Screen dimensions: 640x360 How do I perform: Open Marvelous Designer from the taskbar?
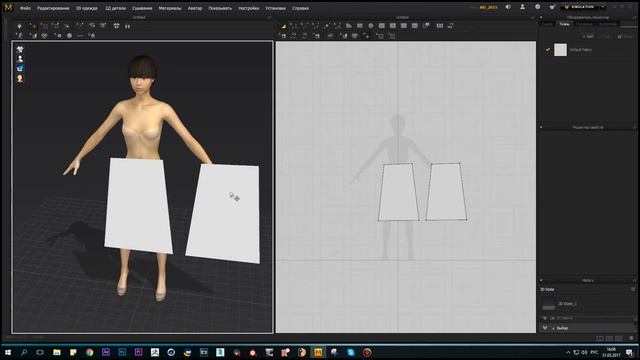click(318, 352)
